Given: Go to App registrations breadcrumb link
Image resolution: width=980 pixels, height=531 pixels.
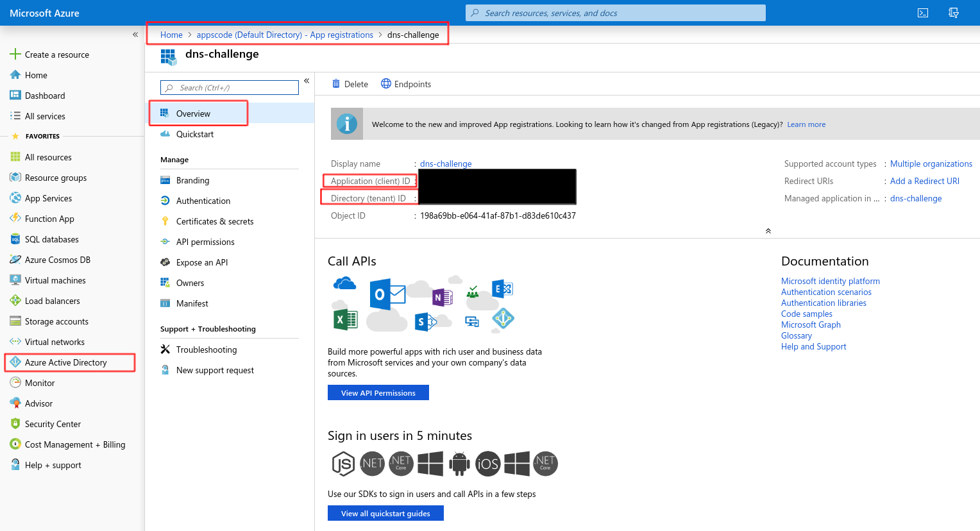Looking at the screenshot, I should click(x=285, y=35).
